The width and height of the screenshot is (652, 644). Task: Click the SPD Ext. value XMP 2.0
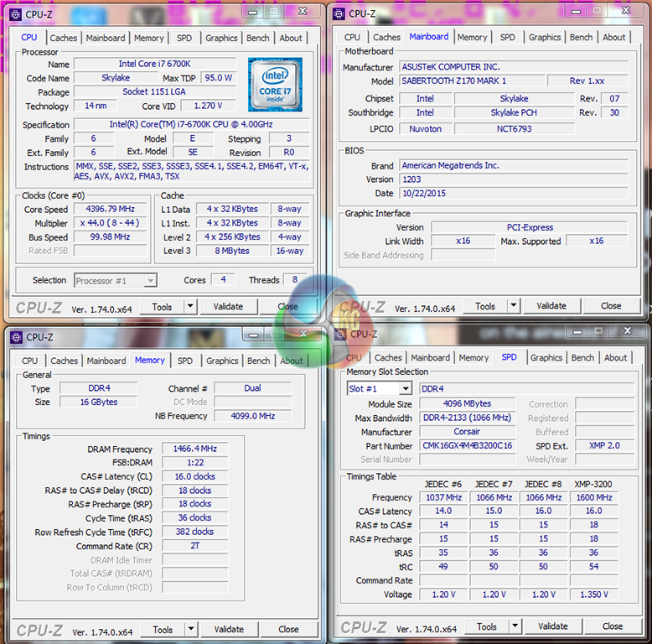tap(604, 445)
